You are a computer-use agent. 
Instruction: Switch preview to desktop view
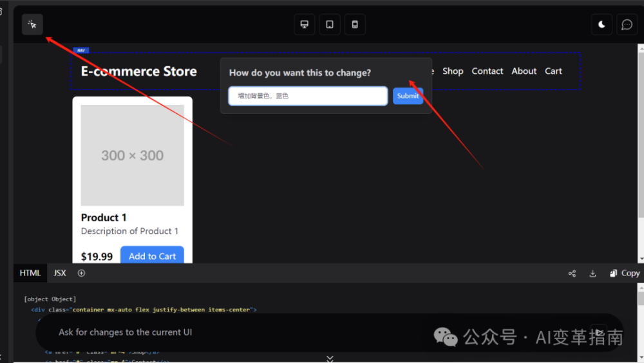305,24
